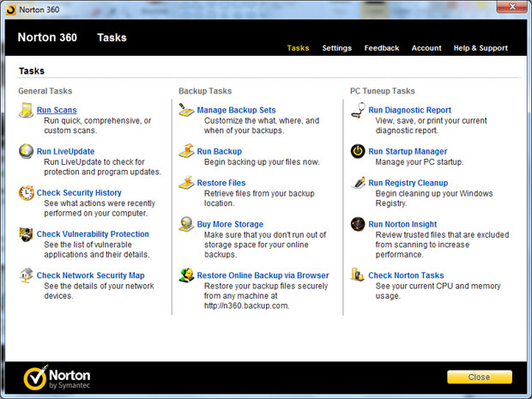Open the Settings tab
Image resolution: width=532 pixels, height=399 pixels.
pos(337,48)
